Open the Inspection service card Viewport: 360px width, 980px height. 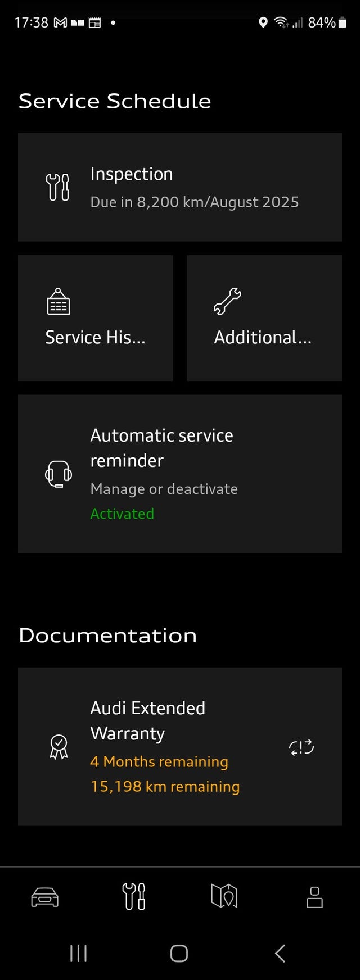180,187
